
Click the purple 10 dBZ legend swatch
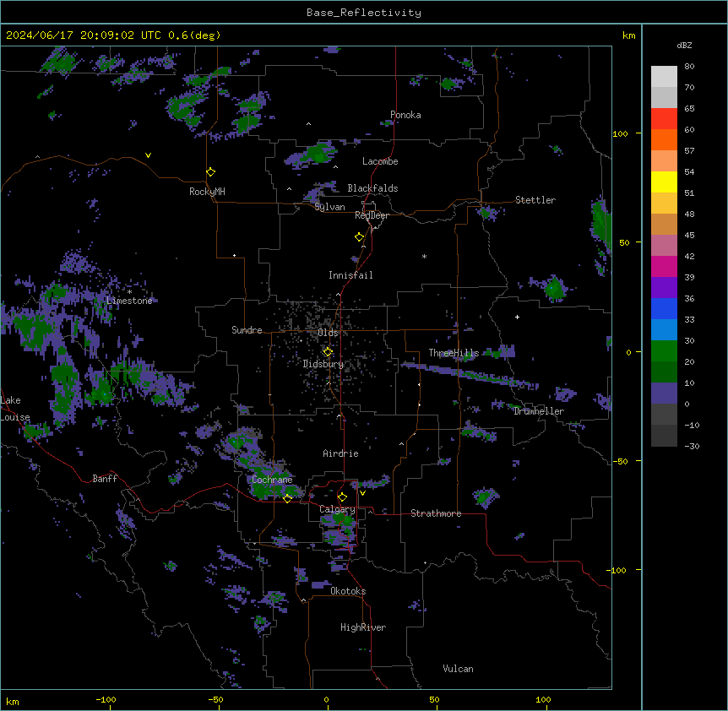pos(664,393)
